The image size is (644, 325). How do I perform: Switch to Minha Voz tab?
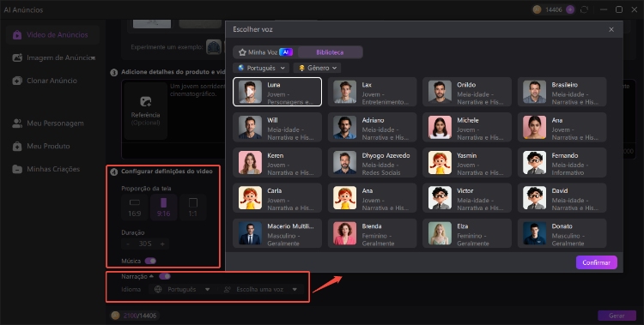[265, 52]
